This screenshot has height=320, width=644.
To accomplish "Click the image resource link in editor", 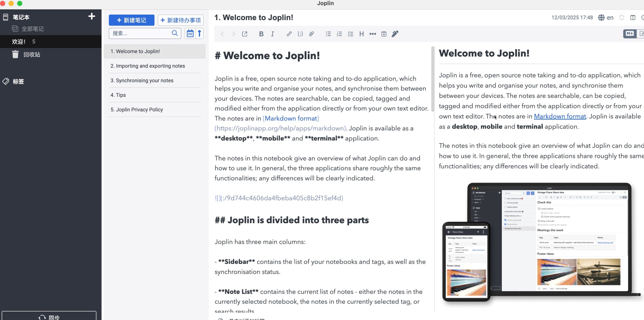I will pos(279,198).
